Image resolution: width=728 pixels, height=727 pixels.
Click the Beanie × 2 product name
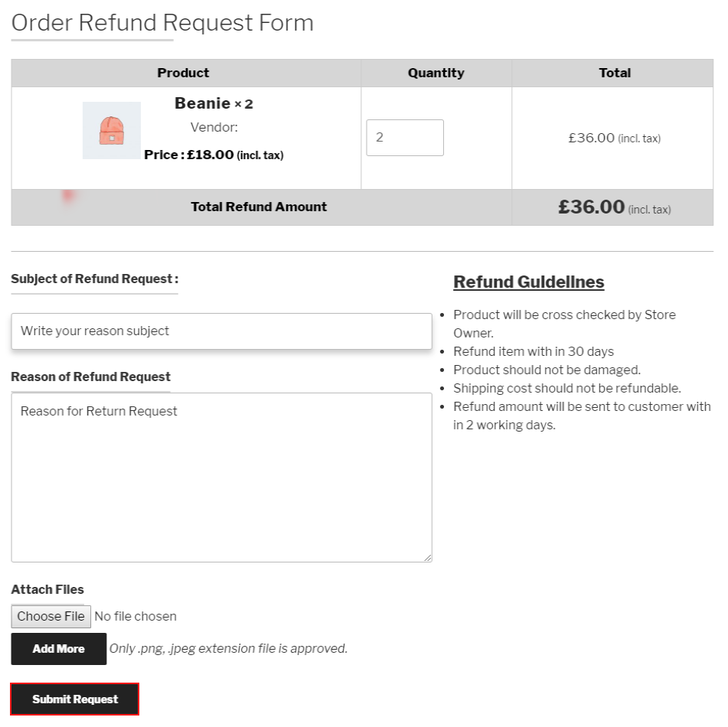(x=214, y=103)
